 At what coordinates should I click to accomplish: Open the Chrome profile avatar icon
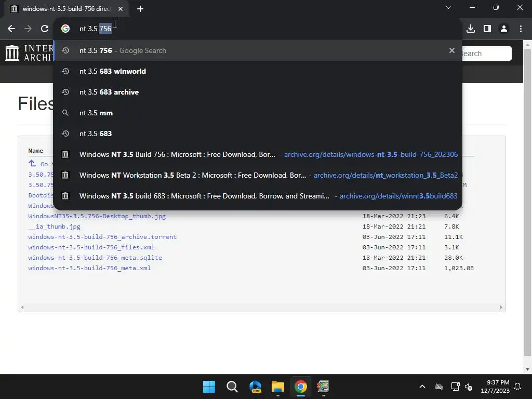pos(504,29)
